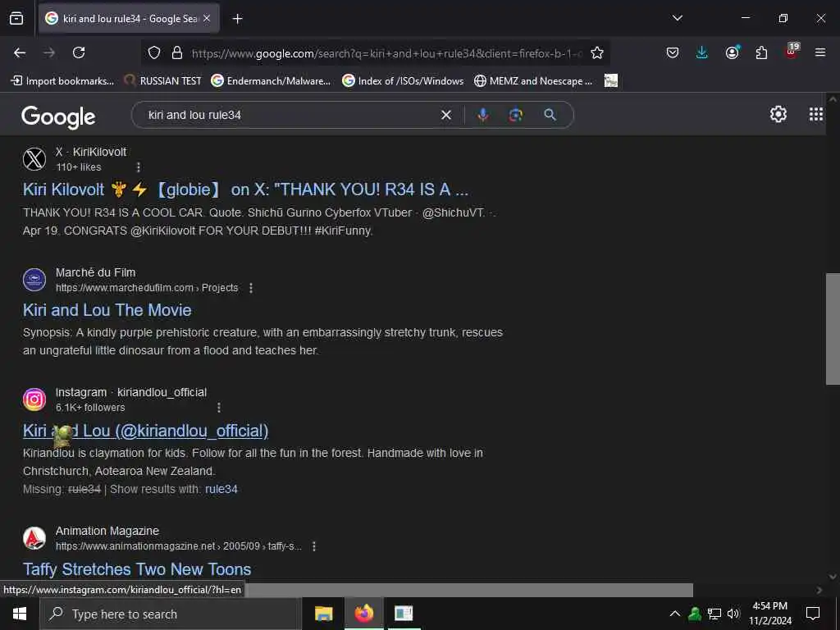Open the tracking protection shield icon

coord(154,52)
